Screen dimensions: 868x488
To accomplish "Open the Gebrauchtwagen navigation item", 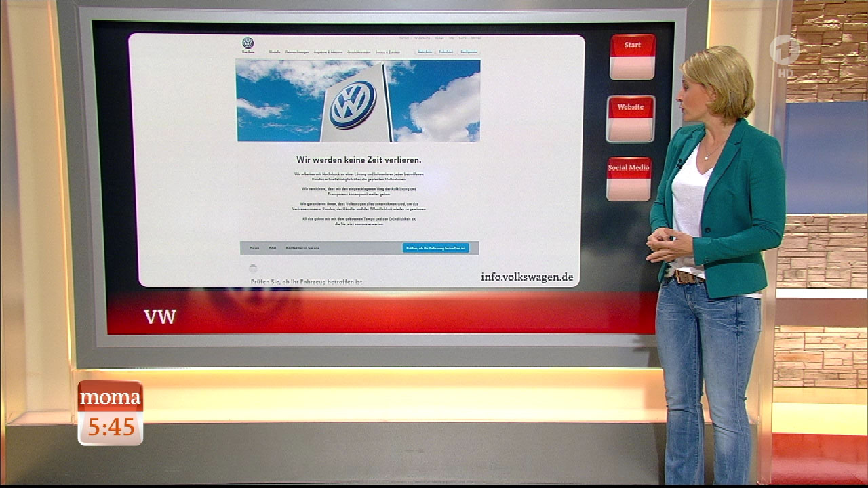I will (x=297, y=52).
